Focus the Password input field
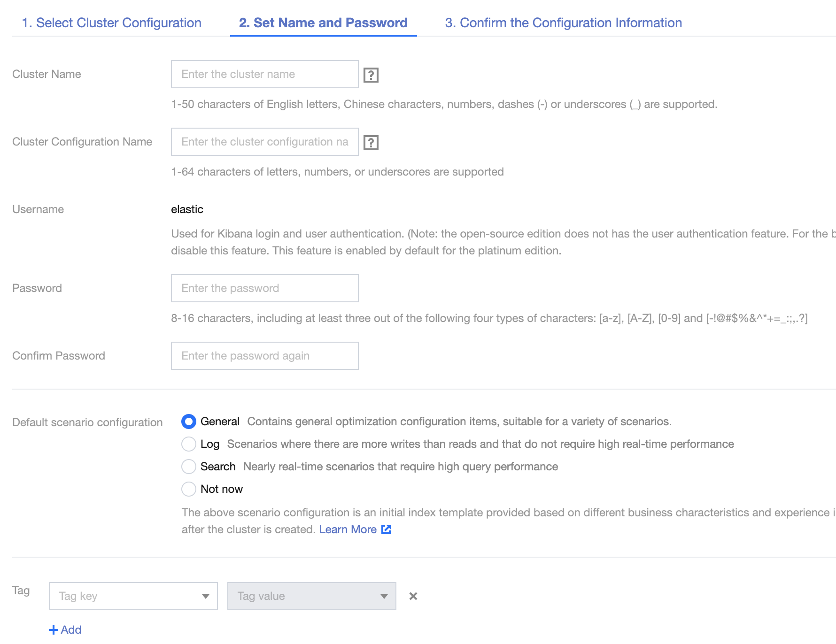This screenshot has width=836, height=644. [264, 288]
